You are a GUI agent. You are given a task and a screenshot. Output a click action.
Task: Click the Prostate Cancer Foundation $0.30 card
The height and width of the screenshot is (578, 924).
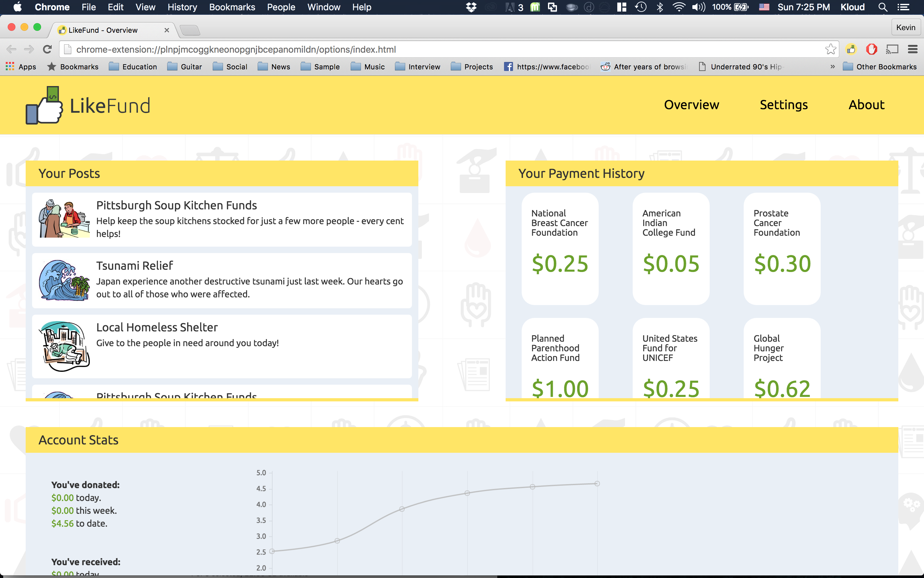(782, 249)
